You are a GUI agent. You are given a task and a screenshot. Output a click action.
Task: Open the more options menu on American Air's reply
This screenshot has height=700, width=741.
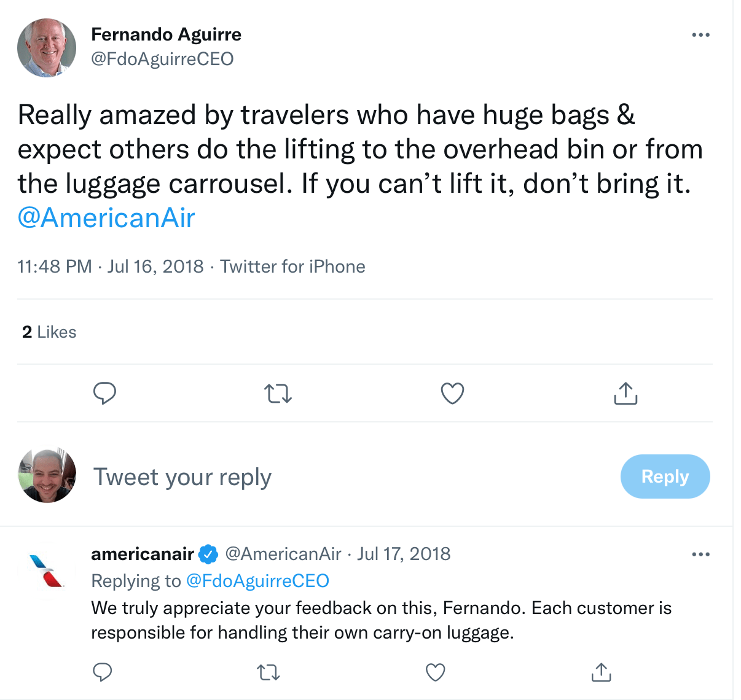700,553
